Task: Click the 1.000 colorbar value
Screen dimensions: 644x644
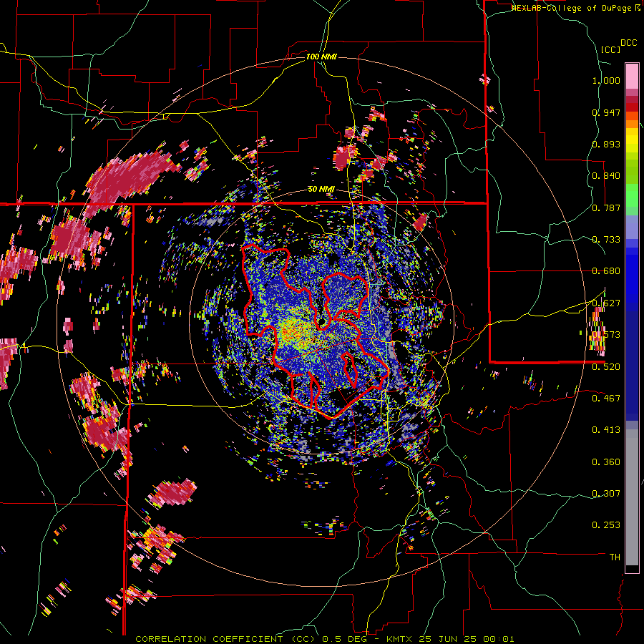Action: click(x=606, y=80)
